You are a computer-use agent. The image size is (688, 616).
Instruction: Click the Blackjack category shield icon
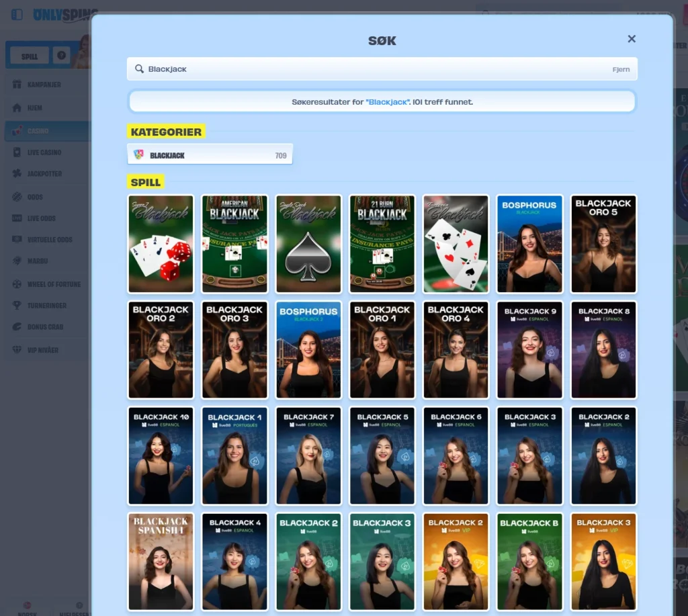pos(139,155)
